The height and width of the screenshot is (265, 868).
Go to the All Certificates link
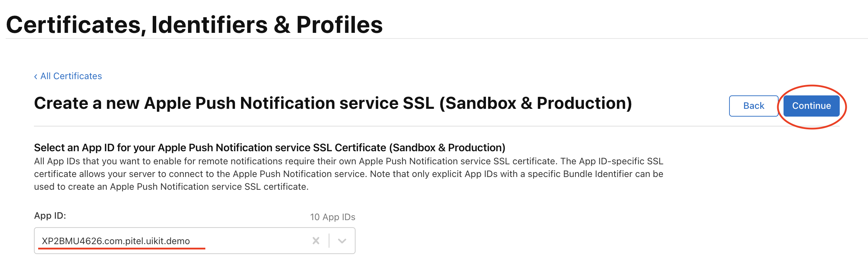pyautogui.click(x=71, y=76)
